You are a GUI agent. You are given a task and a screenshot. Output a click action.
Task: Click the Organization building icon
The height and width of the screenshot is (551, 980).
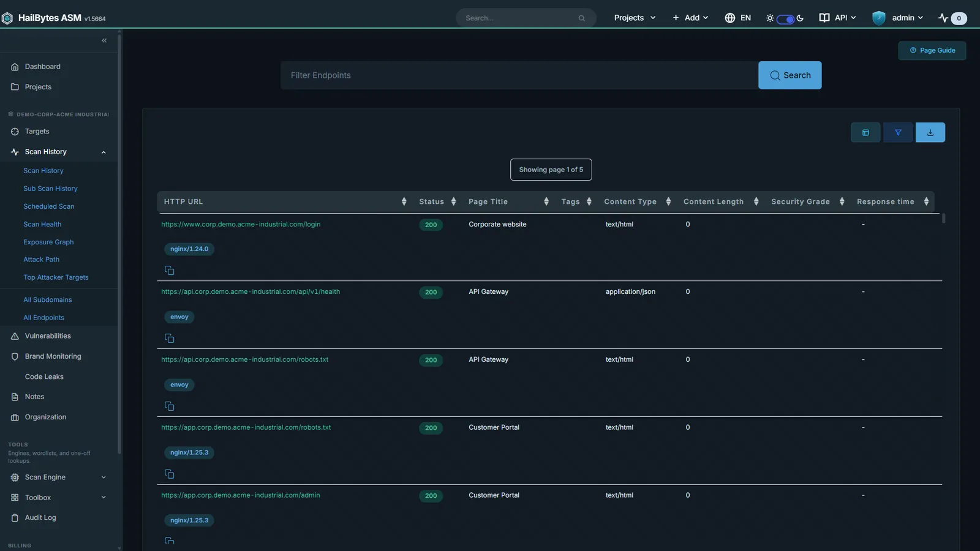[15, 418]
